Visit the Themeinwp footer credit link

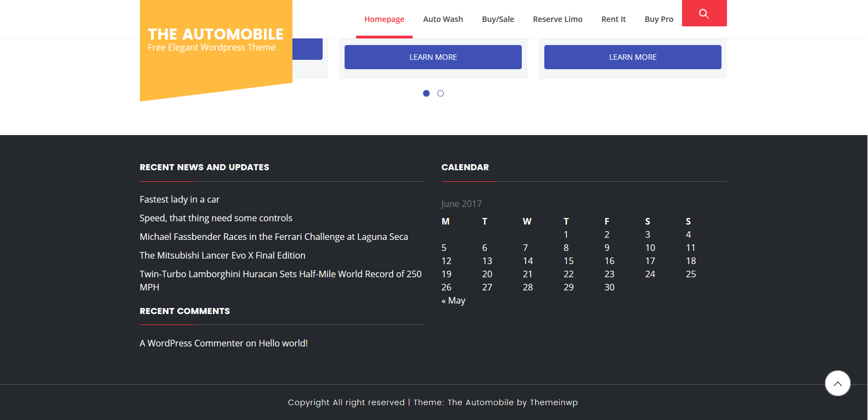point(554,402)
